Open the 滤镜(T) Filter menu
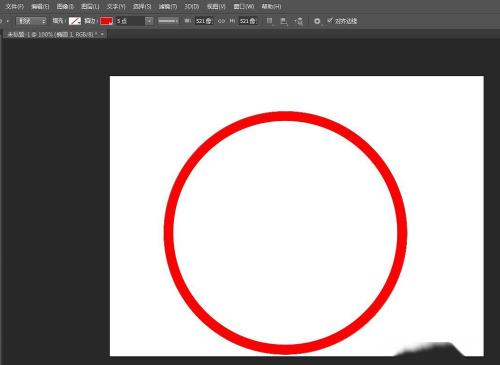This screenshot has height=365, width=500. [x=168, y=6]
